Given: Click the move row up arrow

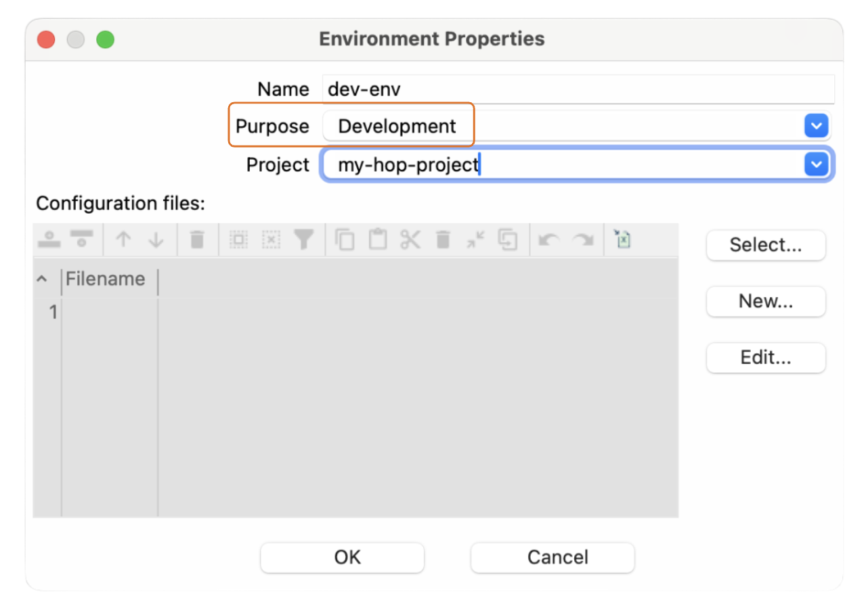Looking at the screenshot, I should 123,240.
